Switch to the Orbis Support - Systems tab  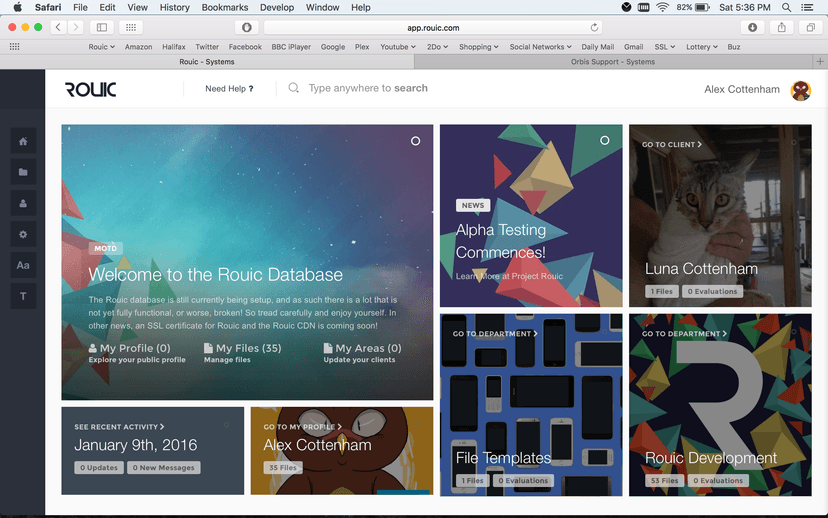point(613,62)
